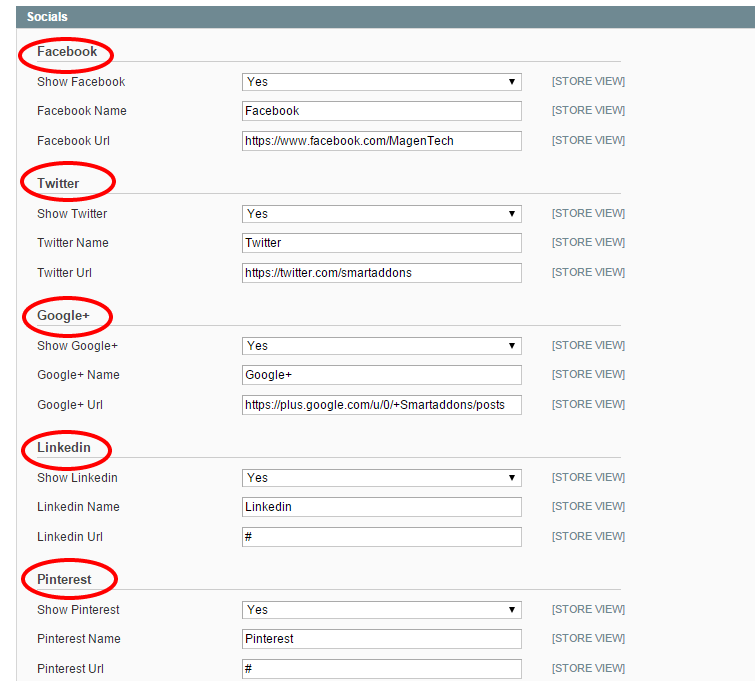Click the 'Twitter Name' label

pyautogui.click(x=73, y=243)
